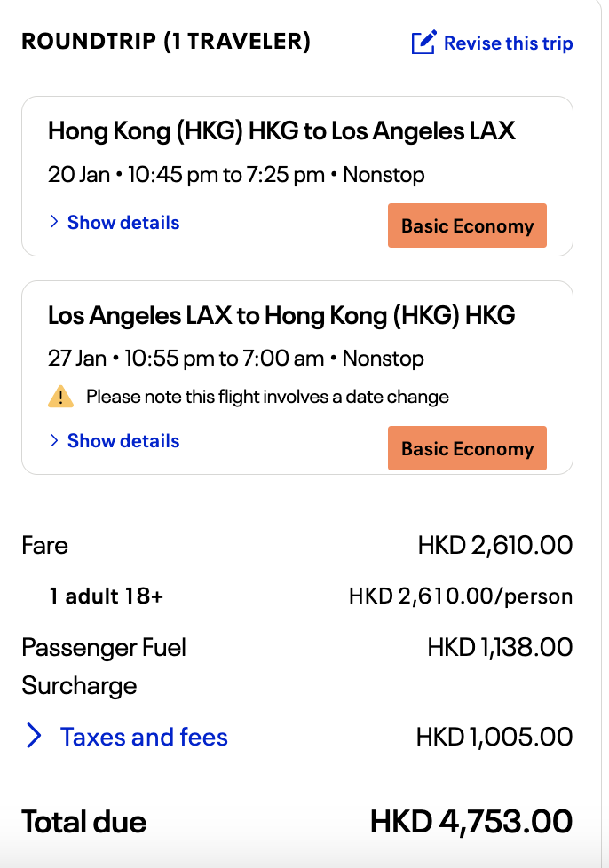Click the Passenger Fuel Surcharge label
This screenshot has height=868, width=609.
[104, 666]
